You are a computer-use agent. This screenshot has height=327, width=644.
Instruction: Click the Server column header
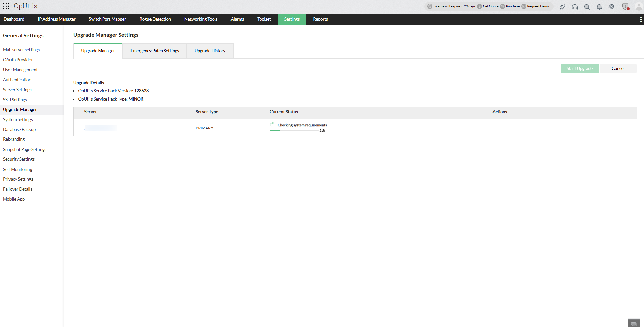click(x=90, y=112)
